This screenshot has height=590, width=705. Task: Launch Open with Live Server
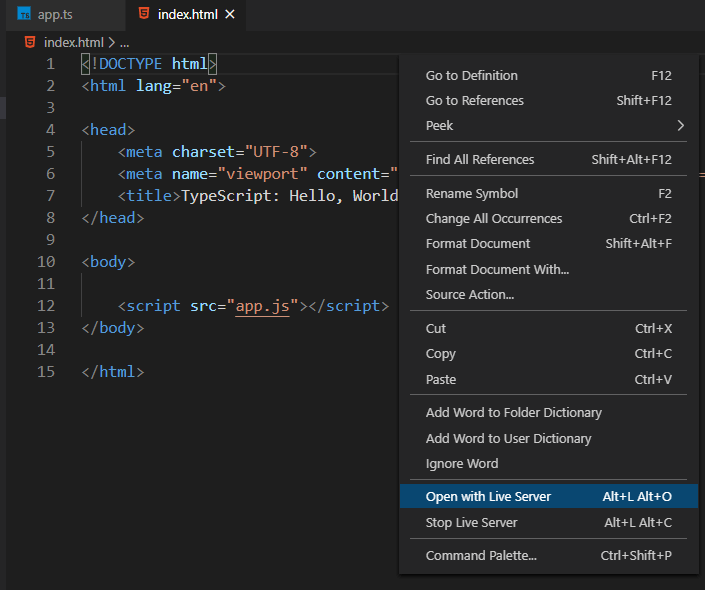pos(488,496)
